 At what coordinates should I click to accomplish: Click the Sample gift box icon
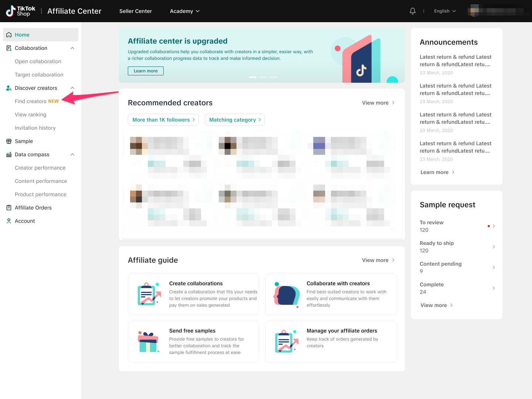[9, 141]
